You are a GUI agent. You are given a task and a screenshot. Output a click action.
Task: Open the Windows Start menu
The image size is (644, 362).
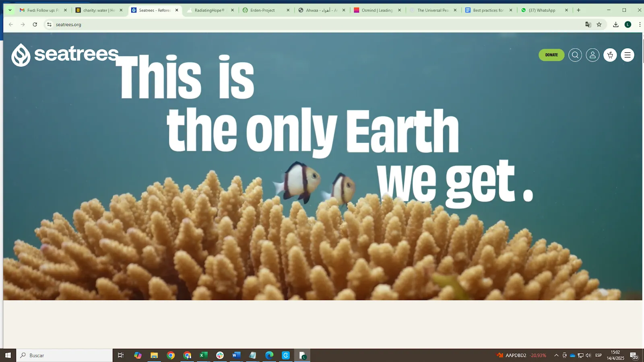pos(8,355)
